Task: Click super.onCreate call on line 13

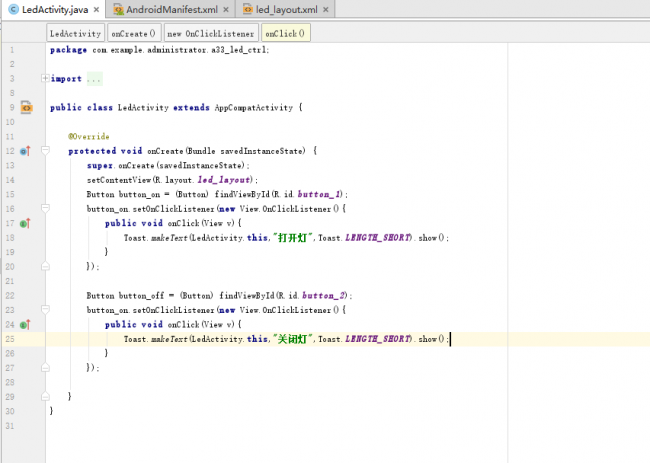Action: pos(168,165)
